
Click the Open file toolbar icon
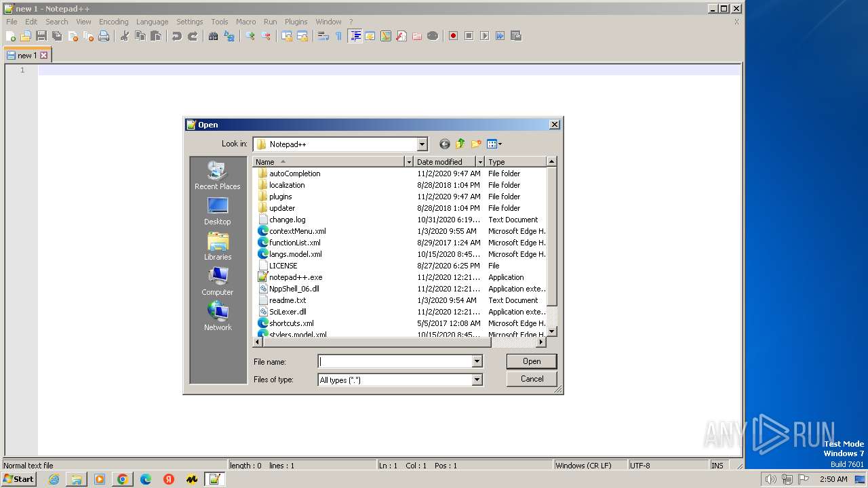pyautogui.click(x=26, y=36)
